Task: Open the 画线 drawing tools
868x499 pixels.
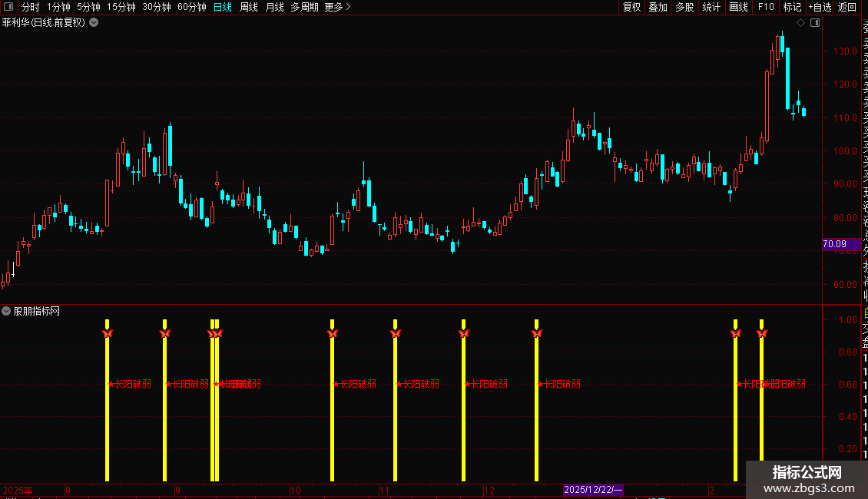Action: point(738,7)
